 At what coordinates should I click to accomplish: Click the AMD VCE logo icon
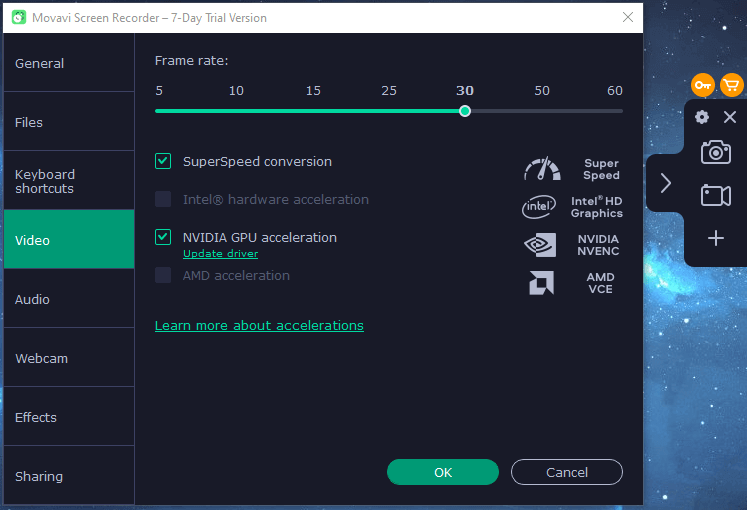click(542, 283)
